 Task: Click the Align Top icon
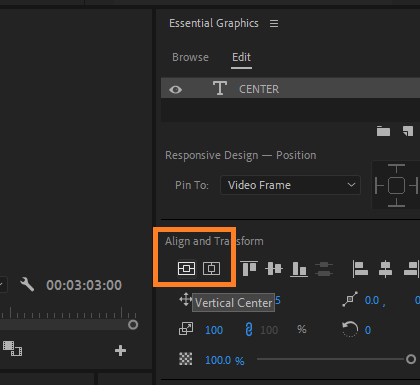(249, 269)
